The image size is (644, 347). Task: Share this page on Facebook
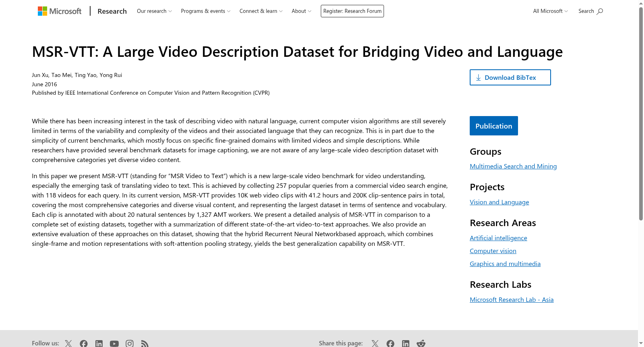tap(390, 343)
